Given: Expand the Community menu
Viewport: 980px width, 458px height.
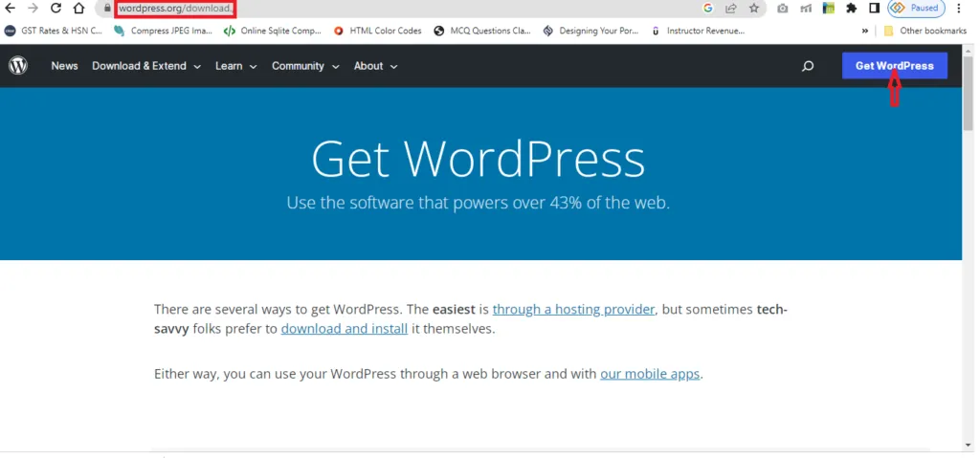Looking at the screenshot, I should (x=305, y=66).
